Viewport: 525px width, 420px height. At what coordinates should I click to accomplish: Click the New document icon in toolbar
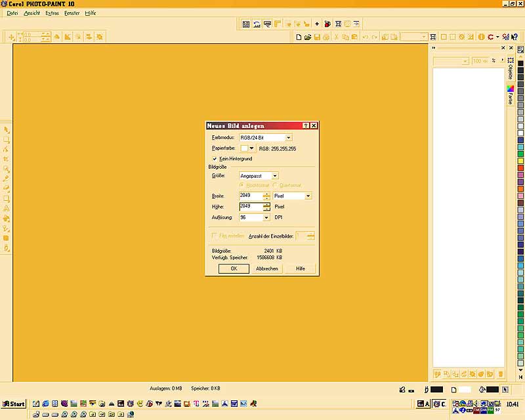coord(299,37)
